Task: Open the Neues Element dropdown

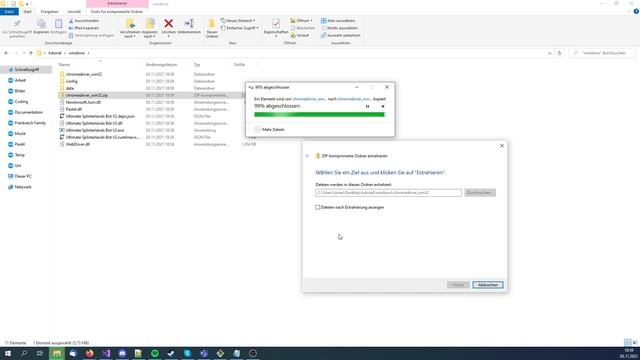Action: 238,21
